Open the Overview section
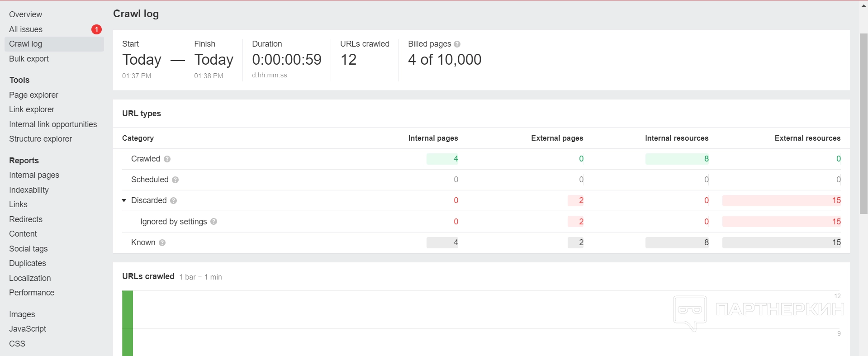 pyautogui.click(x=25, y=14)
